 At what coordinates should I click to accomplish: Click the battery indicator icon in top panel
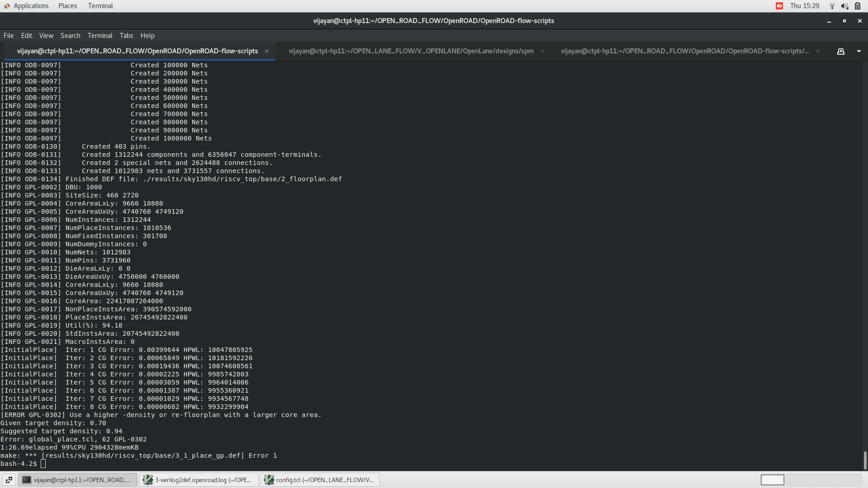(858, 6)
